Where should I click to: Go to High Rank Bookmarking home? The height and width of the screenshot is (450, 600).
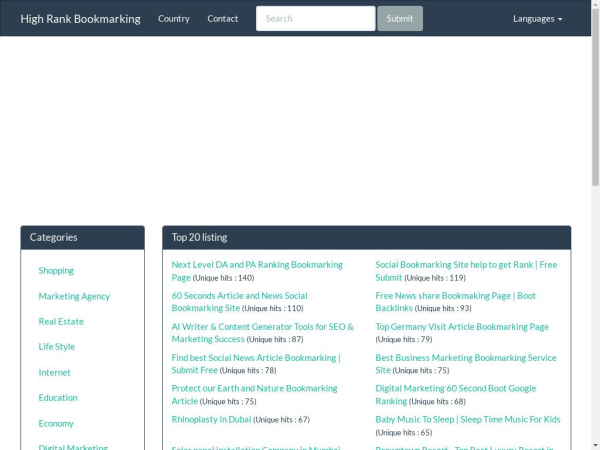click(x=80, y=18)
